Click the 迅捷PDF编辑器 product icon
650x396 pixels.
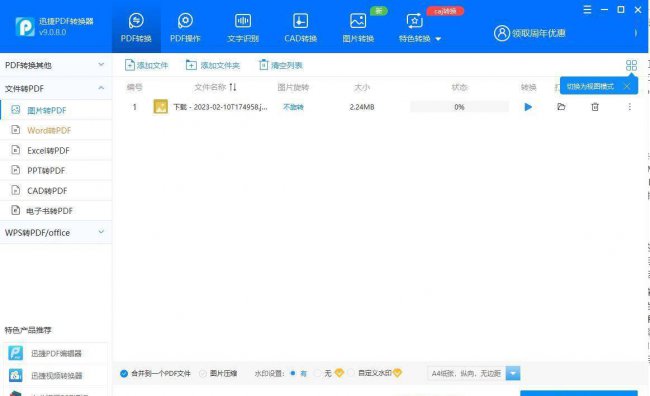tap(16, 353)
